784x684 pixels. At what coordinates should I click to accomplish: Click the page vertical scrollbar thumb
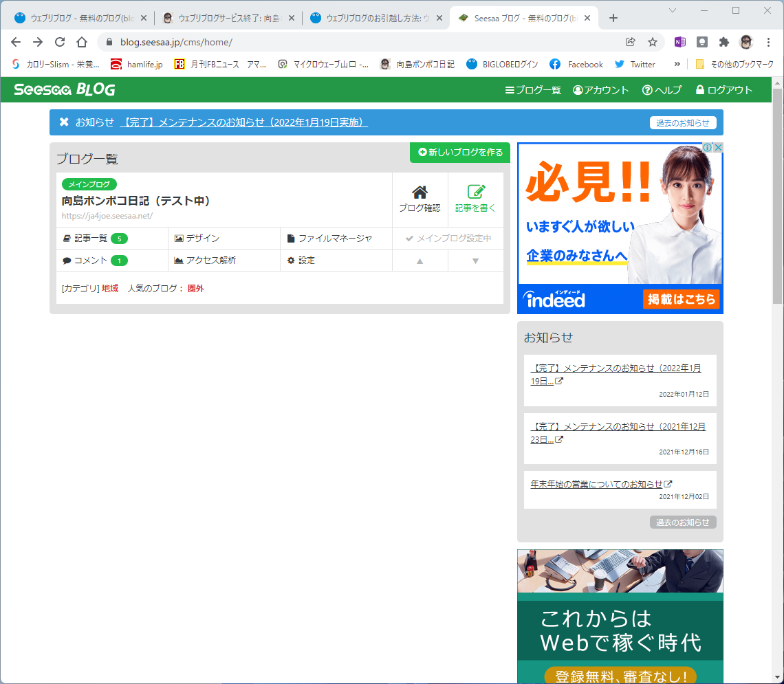pos(777,196)
